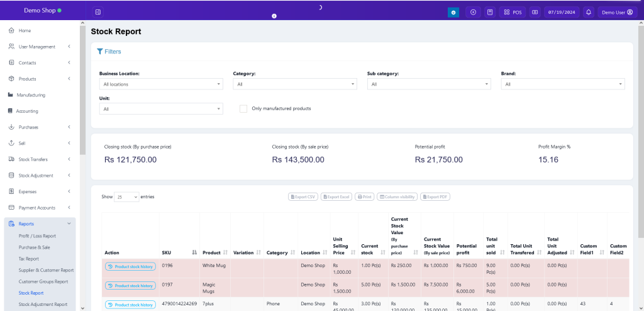Screen dimensions: 644x311
Task: Toggle the sidebar collapse icon
Action: click(x=97, y=12)
